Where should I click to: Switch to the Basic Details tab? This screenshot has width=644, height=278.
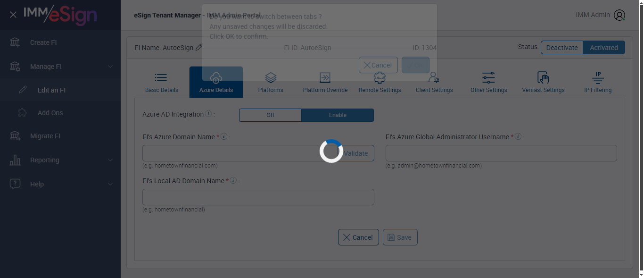pyautogui.click(x=162, y=82)
